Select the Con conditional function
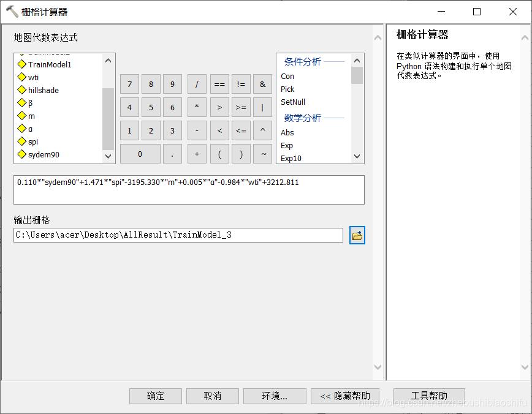 [287, 76]
